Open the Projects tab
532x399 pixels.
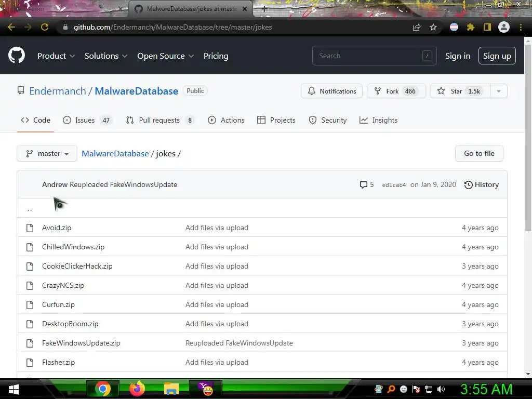click(x=276, y=120)
